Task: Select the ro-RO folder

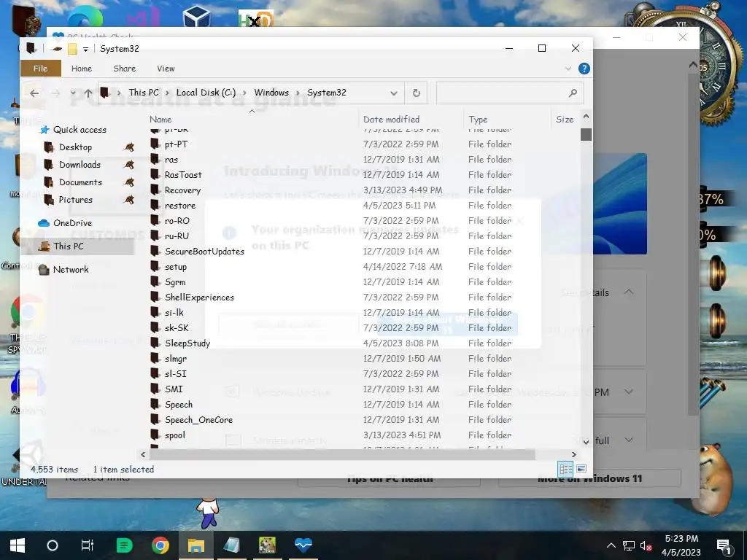Action: tap(177, 220)
